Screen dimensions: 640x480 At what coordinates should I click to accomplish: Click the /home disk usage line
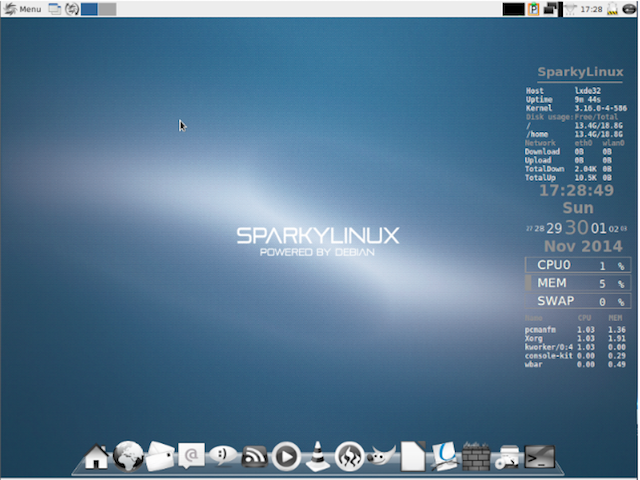[575, 134]
